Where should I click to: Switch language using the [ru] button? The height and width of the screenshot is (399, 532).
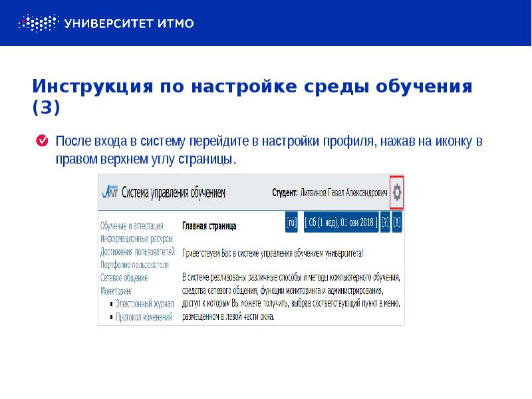pyautogui.click(x=291, y=223)
